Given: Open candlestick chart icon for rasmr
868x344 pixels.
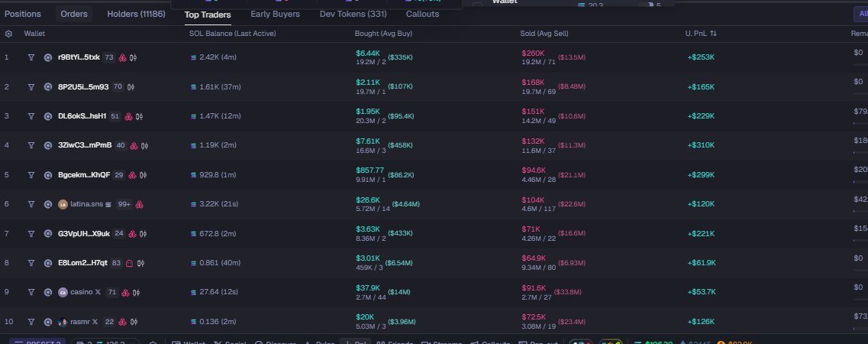Looking at the screenshot, I should (134, 321).
